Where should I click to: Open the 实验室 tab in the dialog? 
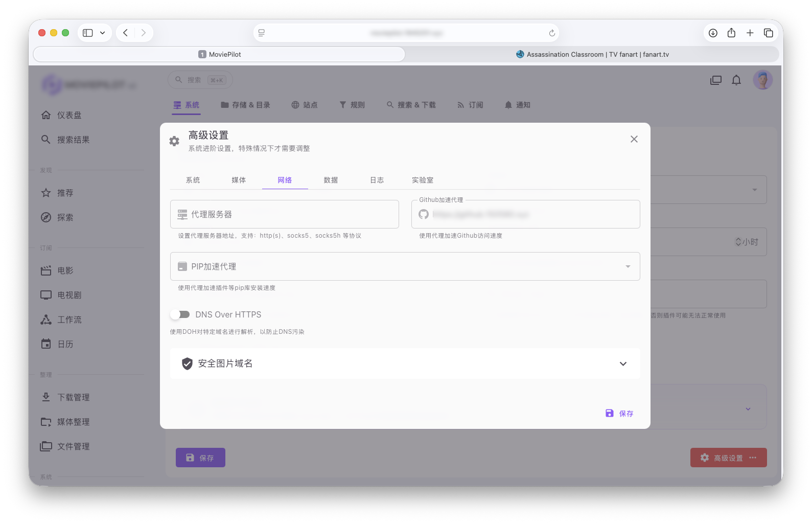423,180
